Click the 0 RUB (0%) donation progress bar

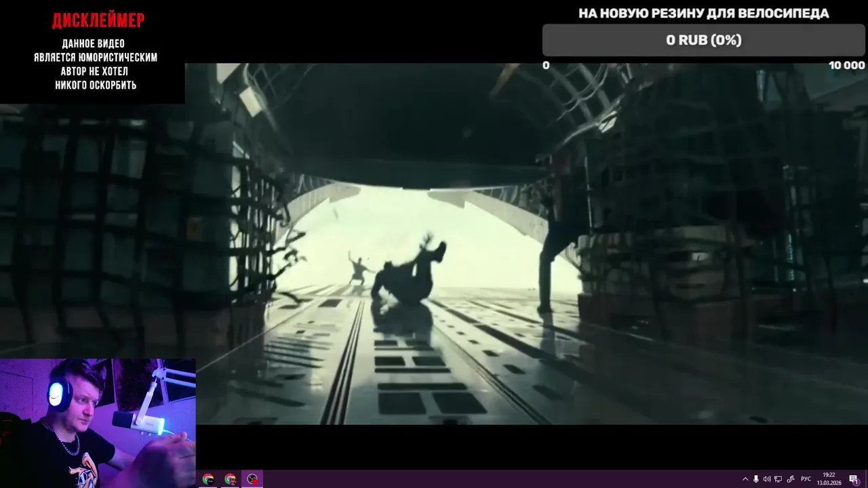click(x=703, y=40)
